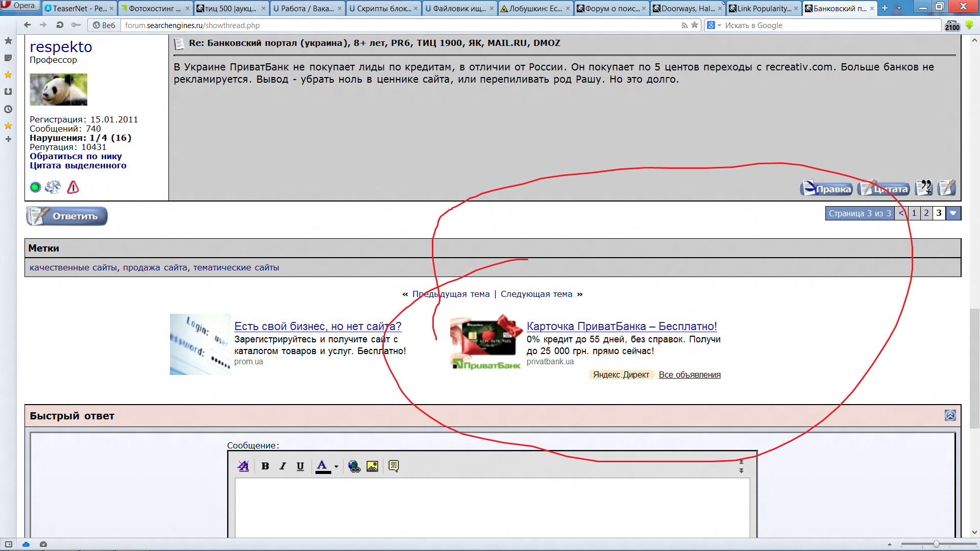Open the Следующая тема link

536,294
